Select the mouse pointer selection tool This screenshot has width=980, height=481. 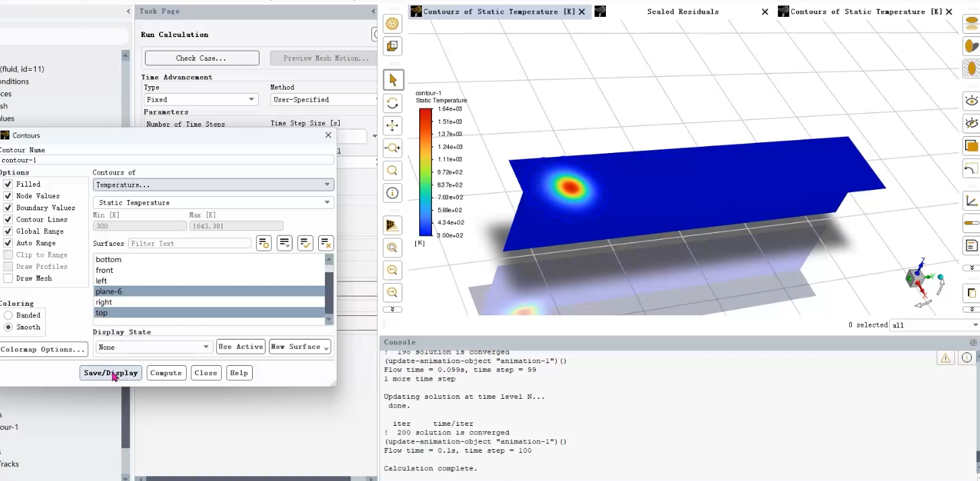(393, 80)
